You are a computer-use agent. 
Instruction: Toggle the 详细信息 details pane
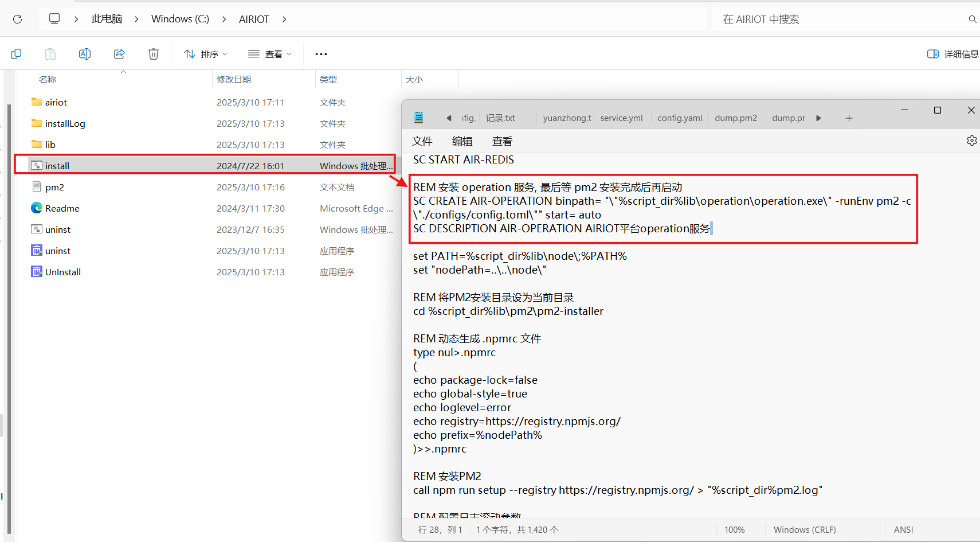coord(951,53)
